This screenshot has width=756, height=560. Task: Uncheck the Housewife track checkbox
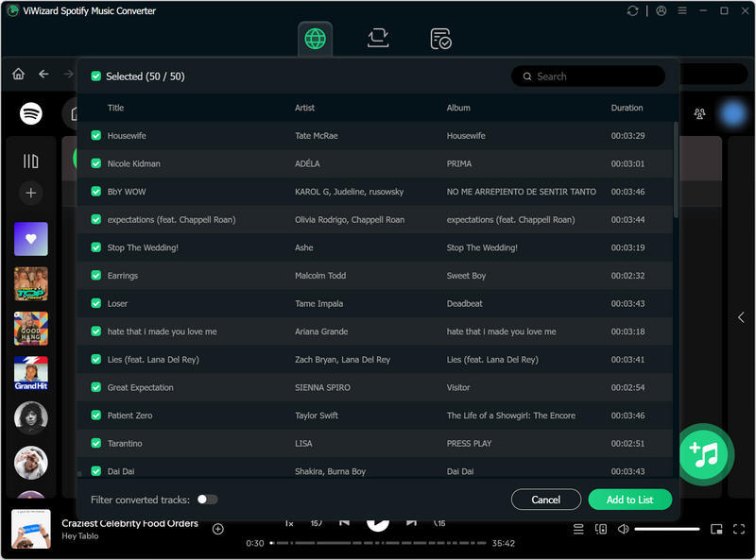tap(96, 135)
